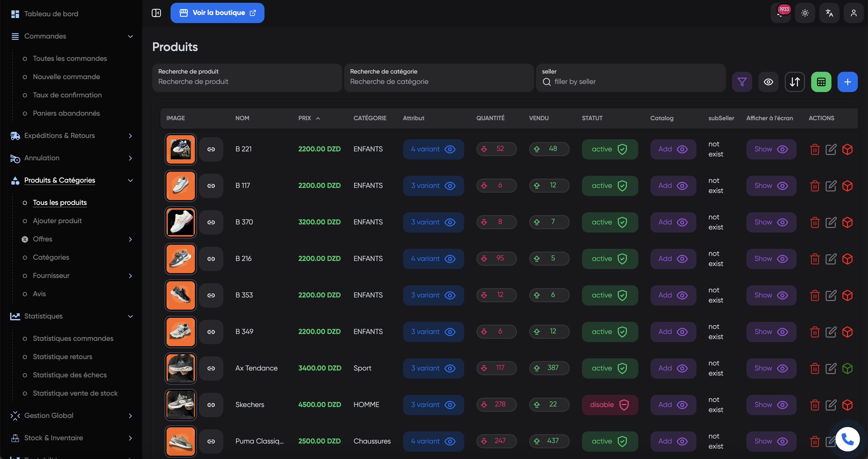
Task: Click the 'Voir la boutique' button
Action: click(217, 12)
